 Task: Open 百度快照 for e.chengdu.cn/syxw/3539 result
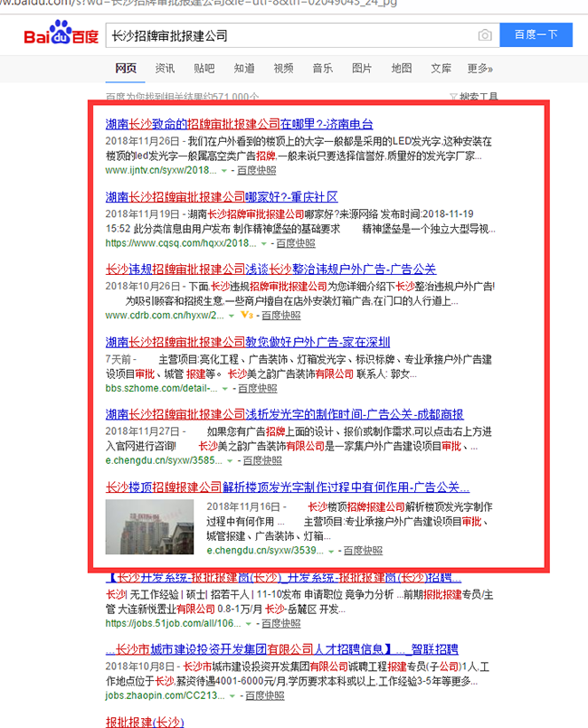point(364,551)
